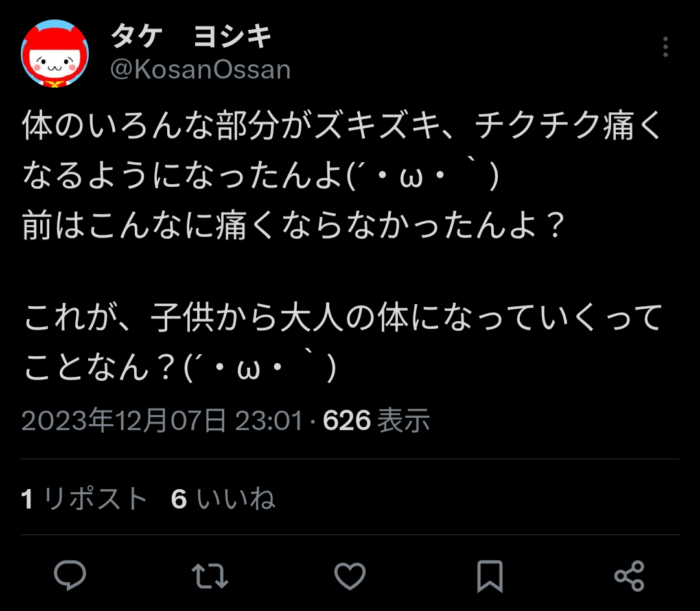Screen dimensions: 700x611
Task: Click the reply speech bubble icon
Action: (x=70, y=575)
